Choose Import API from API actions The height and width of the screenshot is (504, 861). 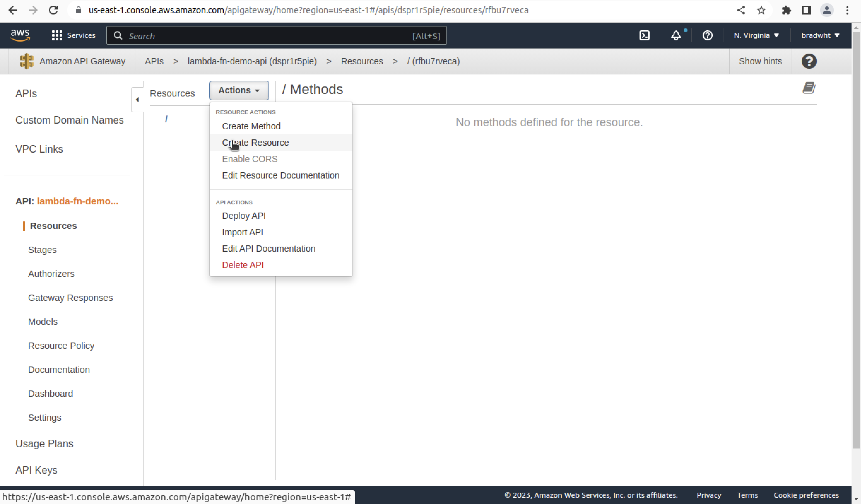point(280,232)
